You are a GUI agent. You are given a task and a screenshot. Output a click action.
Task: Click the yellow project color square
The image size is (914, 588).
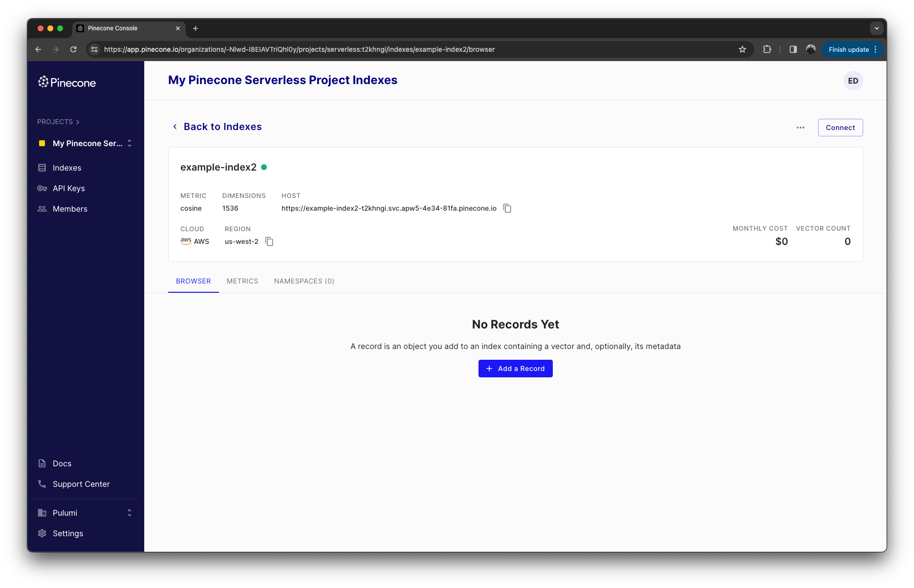coord(42,143)
